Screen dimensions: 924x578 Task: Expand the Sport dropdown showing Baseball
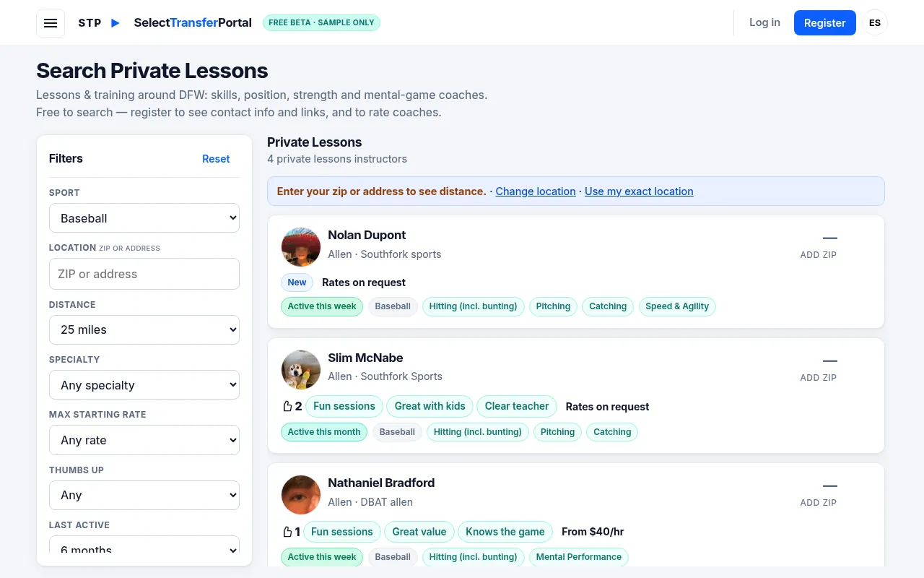(144, 218)
